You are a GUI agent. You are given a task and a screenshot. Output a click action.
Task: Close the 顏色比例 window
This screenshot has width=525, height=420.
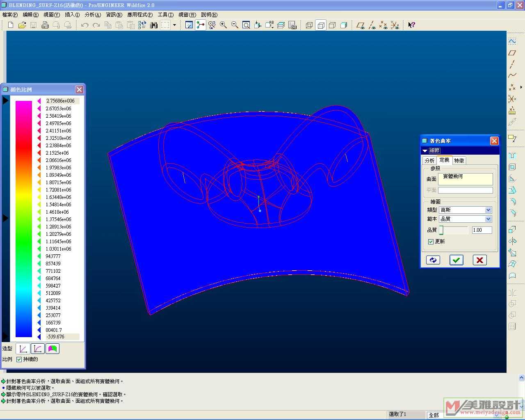pyautogui.click(x=79, y=89)
